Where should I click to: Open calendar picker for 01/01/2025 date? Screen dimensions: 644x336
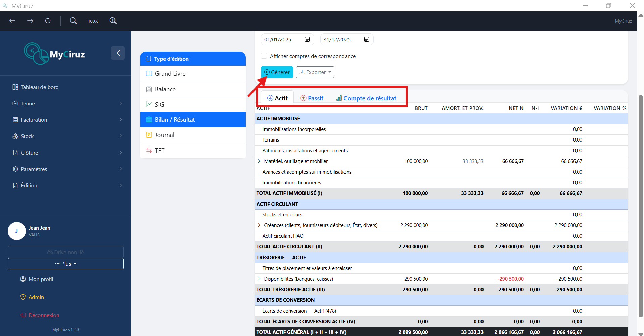click(x=307, y=39)
